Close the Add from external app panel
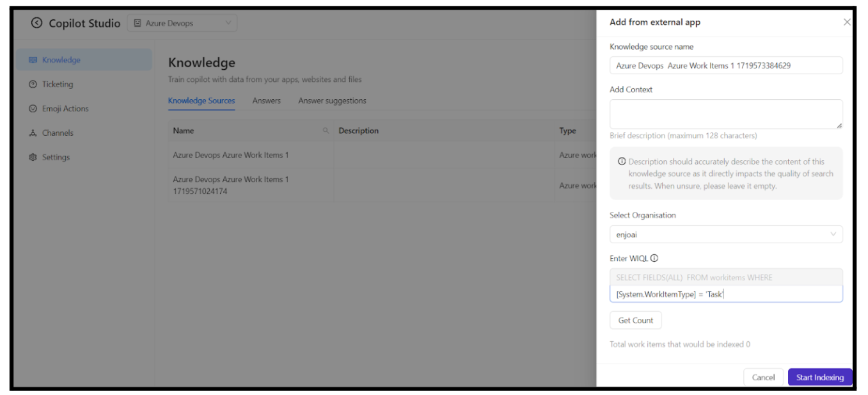The width and height of the screenshot is (868, 395). 847,22
